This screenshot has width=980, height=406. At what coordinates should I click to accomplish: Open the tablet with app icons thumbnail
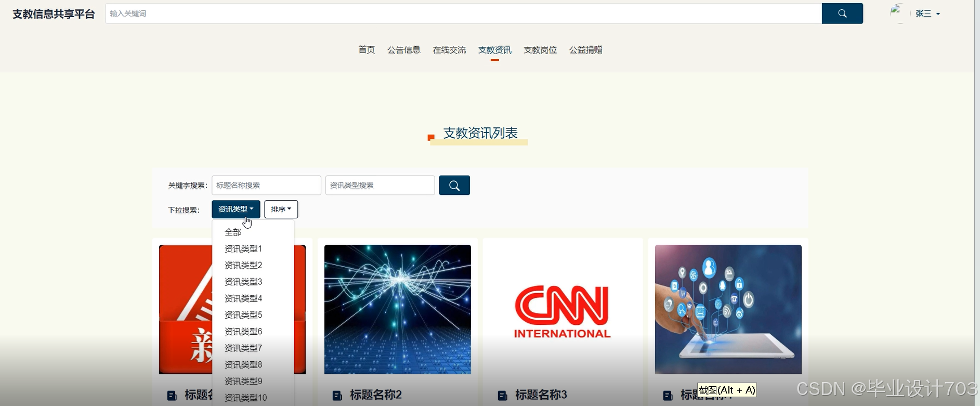click(x=728, y=309)
